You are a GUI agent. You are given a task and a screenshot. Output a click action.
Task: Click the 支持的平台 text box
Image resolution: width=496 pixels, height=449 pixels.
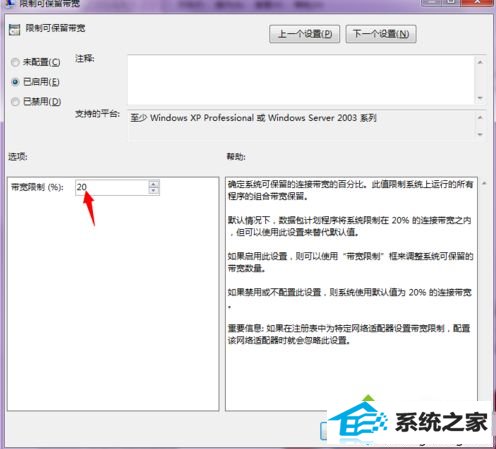[301, 126]
